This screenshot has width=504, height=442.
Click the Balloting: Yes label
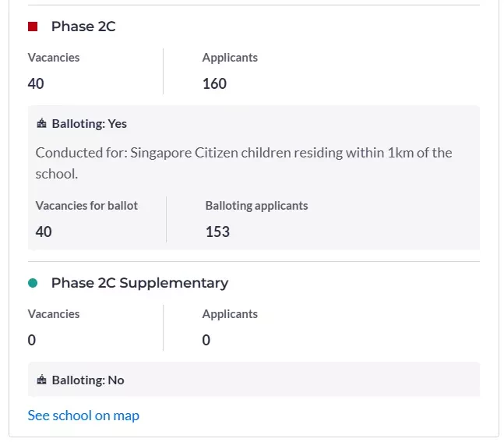point(90,124)
